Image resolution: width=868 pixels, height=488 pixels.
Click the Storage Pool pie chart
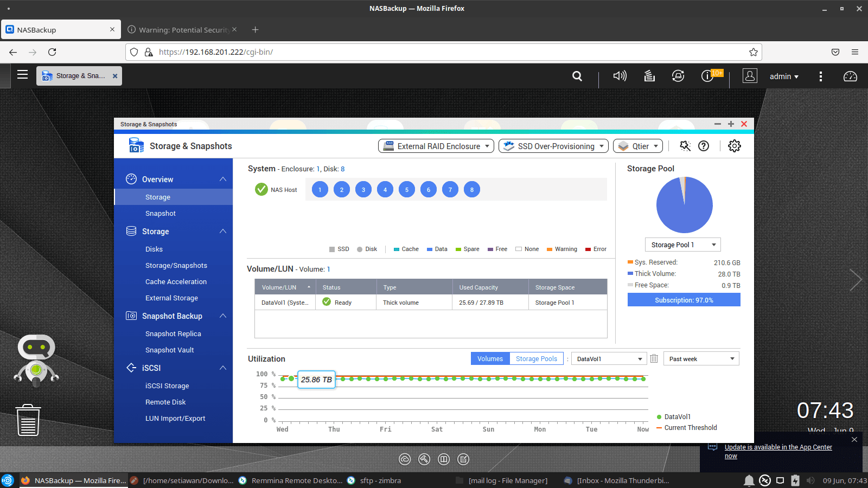coord(684,205)
